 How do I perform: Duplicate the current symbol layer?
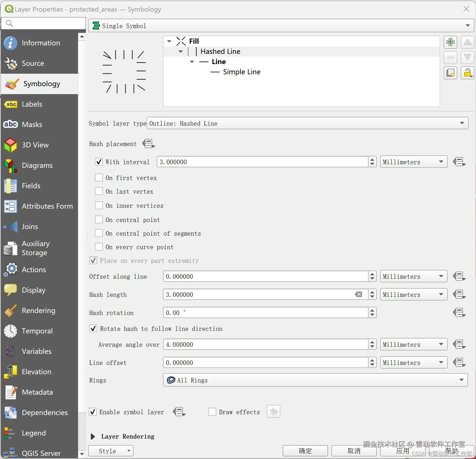[450, 73]
